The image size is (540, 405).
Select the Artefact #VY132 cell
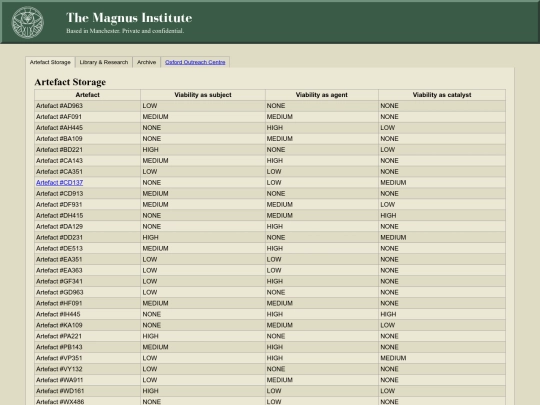point(87,369)
